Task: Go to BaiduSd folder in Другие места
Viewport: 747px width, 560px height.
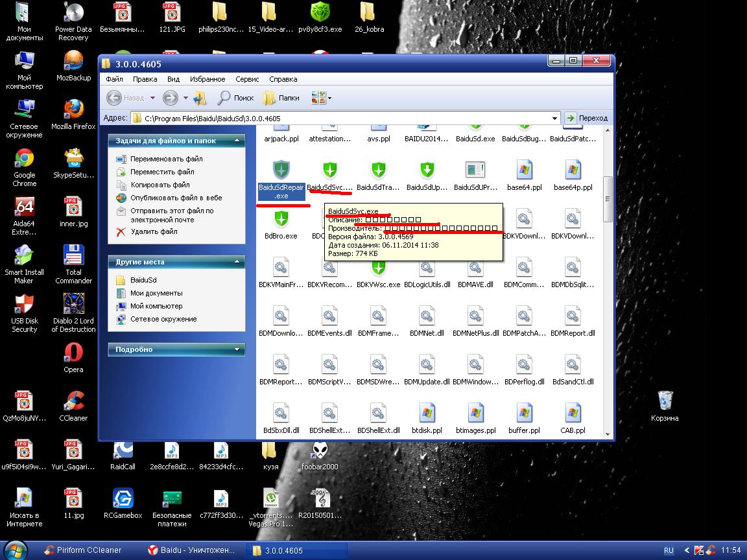Action: pos(143,280)
